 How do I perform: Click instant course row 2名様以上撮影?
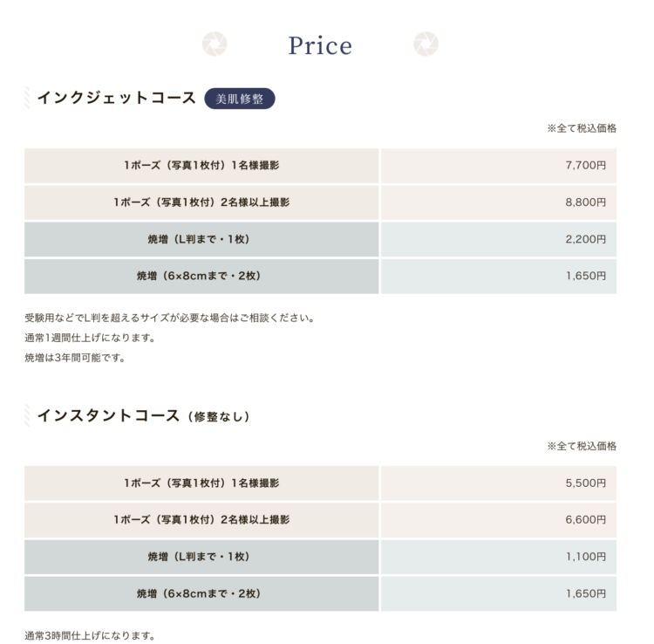201,520
